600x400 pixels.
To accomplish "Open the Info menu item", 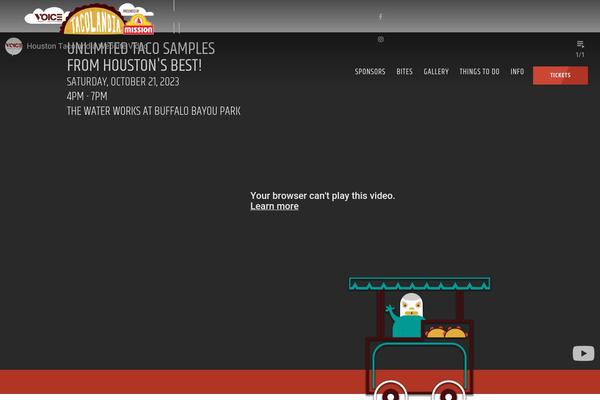I will (517, 72).
